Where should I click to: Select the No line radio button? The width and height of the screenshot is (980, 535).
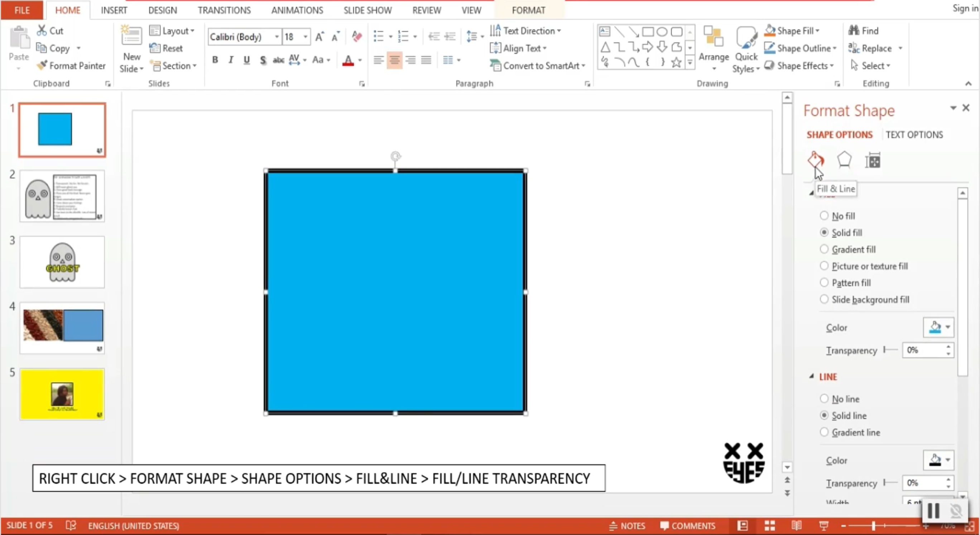coord(823,398)
